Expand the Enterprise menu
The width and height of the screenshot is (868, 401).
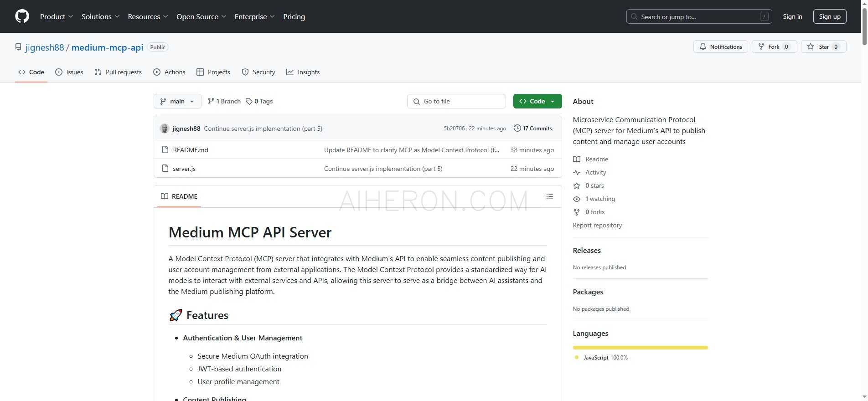pyautogui.click(x=254, y=16)
